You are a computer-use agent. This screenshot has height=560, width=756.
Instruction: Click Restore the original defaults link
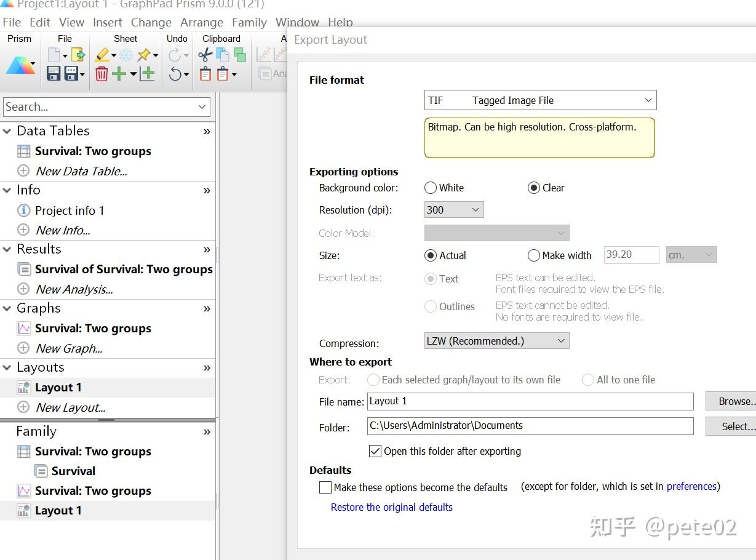tap(391, 507)
